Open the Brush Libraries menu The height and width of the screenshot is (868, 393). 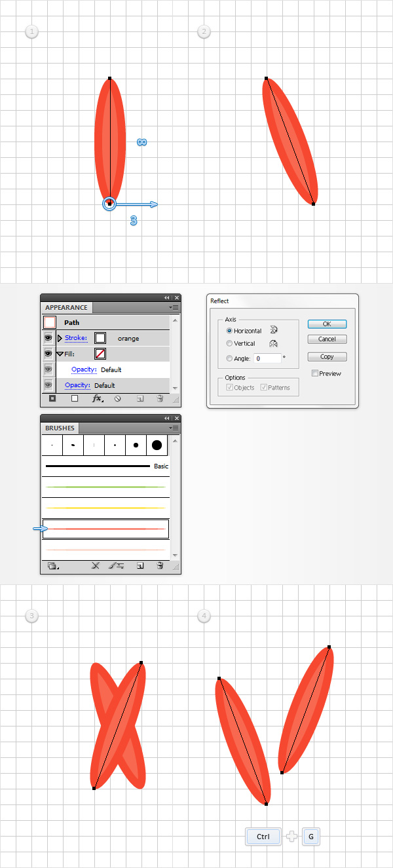click(x=53, y=566)
